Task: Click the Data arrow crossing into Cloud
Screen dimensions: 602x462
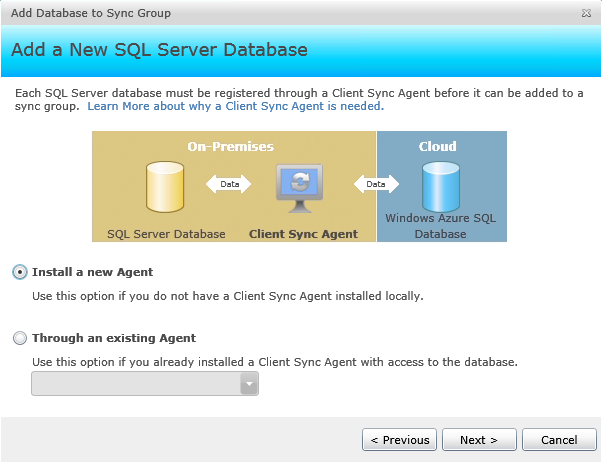Action: (376, 184)
